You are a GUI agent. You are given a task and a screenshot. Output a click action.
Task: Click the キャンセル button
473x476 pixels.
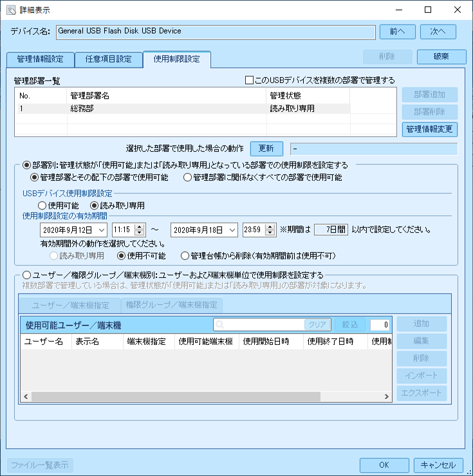click(438, 465)
